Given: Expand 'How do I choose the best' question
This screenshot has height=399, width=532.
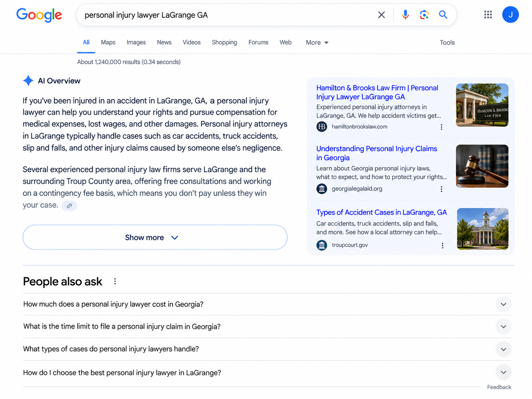Looking at the screenshot, I should tap(267, 373).
